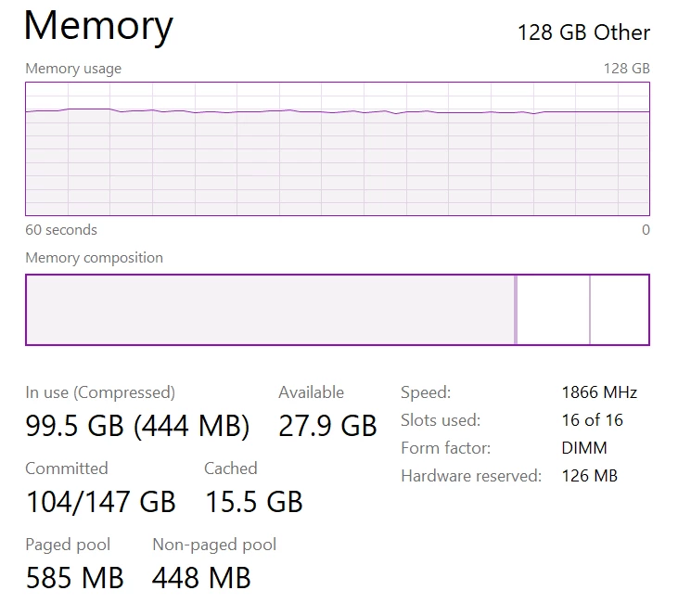This screenshot has height=616, width=678.
Task: Click the Memory composition label
Action: 94,257
